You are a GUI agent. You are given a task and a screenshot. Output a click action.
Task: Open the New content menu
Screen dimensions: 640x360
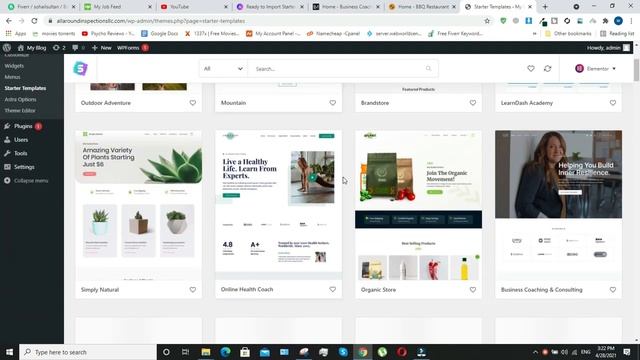(102, 48)
